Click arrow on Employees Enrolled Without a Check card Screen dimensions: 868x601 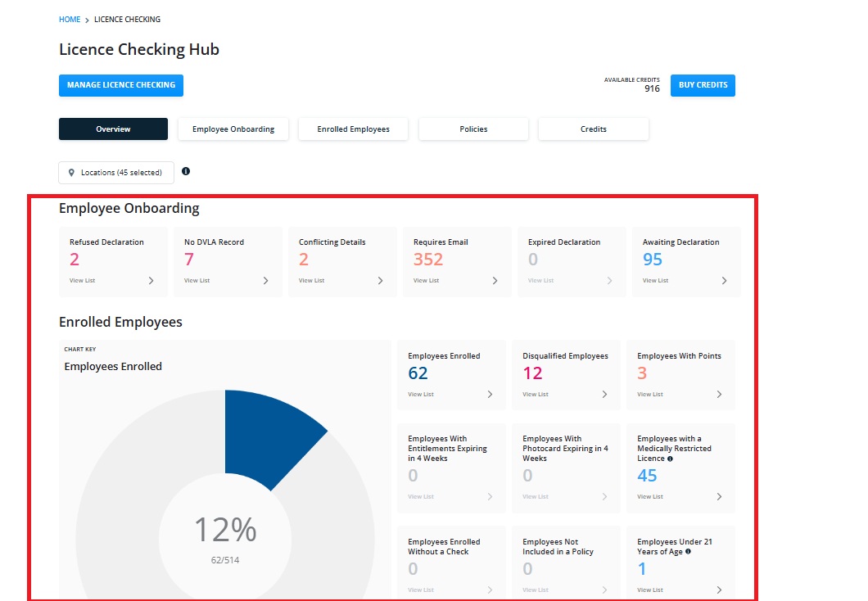tap(490, 590)
